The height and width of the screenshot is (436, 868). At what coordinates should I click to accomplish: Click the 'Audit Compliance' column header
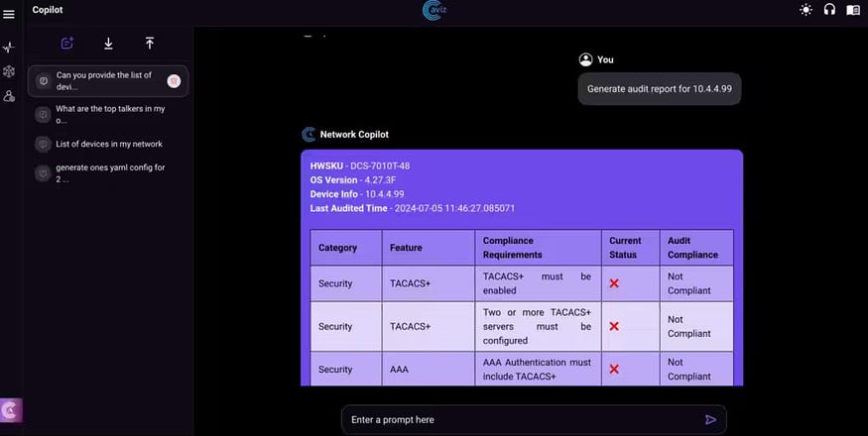(x=697, y=248)
